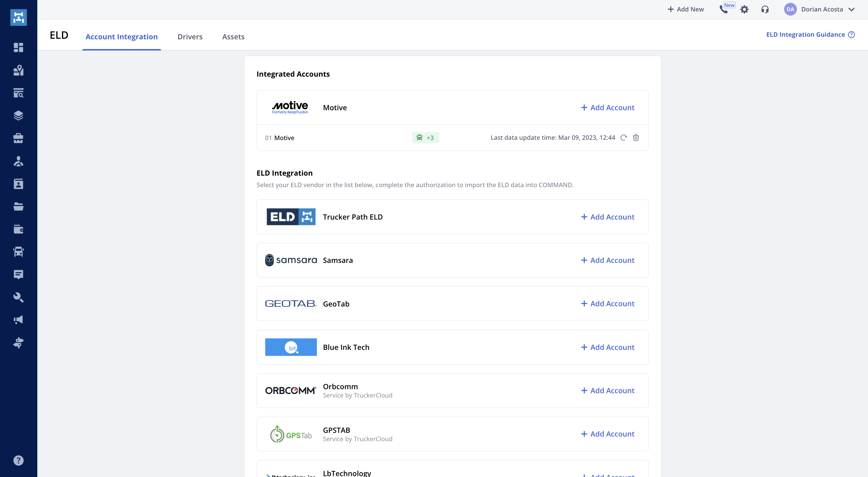868x477 pixels.
Task: Open the contact book icon in sidebar
Action: click(19, 184)
